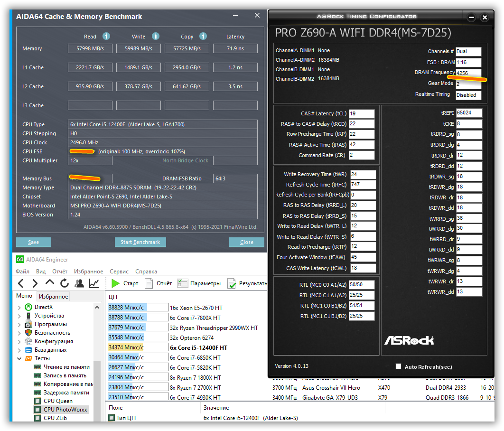Toggle the Auto Refresh checkbox

tap(398, 366)
